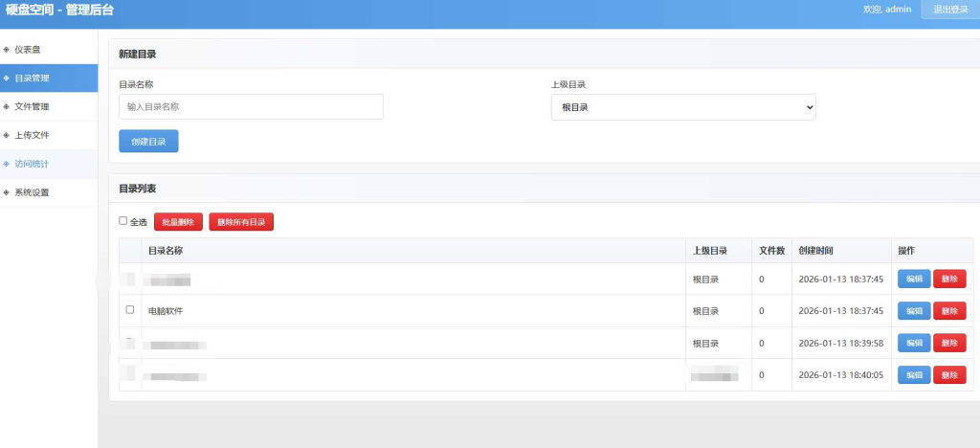980x448 pixels.
Task: Click 根目录 in the 电脑软件 row
Action: coord(705,311)
